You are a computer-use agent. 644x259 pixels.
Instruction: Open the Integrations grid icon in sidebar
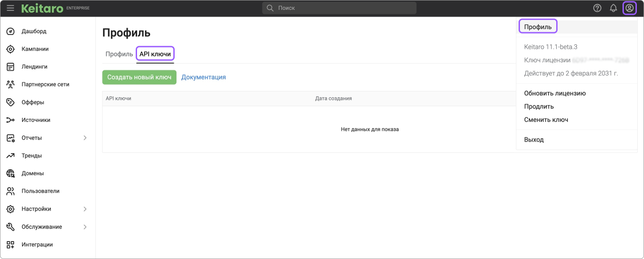pos(11,245)
